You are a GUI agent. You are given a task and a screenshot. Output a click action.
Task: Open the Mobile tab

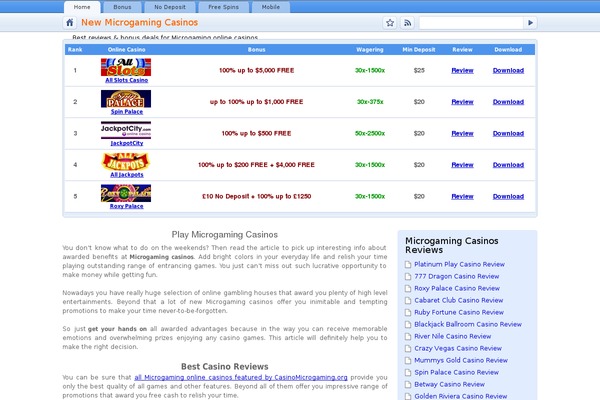tap(271, 7)
